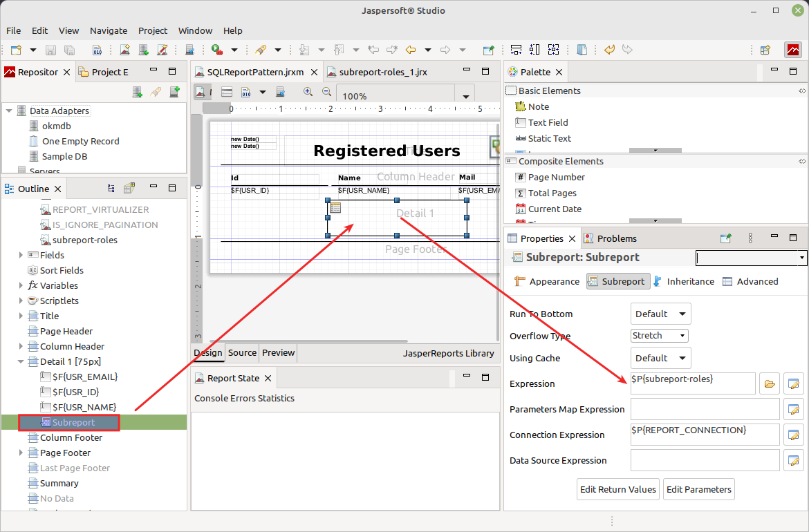809x532 pixels.
Task: Close the Report State view tab
Action: coord(268,379)
